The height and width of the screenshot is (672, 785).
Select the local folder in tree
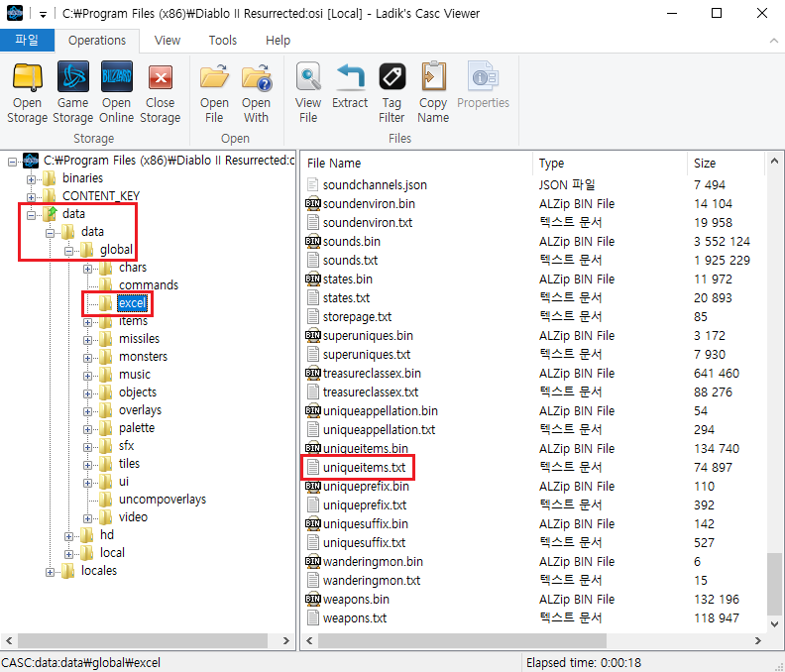tap(112, 553)
